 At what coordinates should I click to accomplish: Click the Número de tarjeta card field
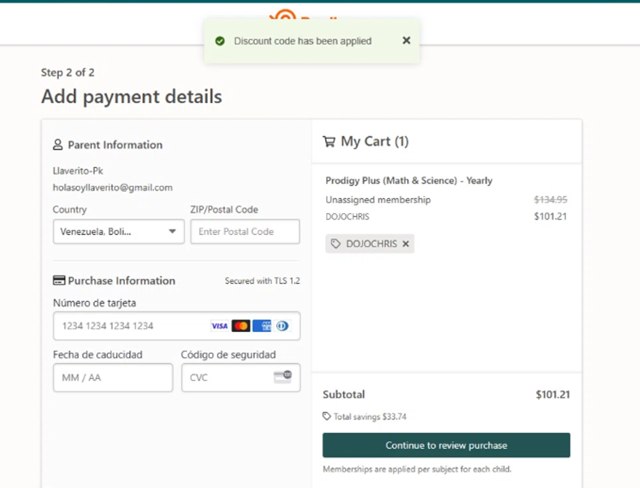click(130, 326)
